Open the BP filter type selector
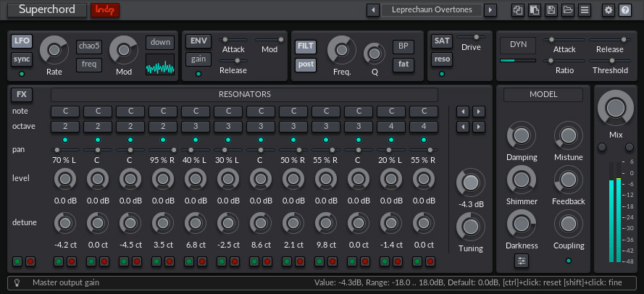Viewport: 644px width, 294px height. (x=403, y=46)
